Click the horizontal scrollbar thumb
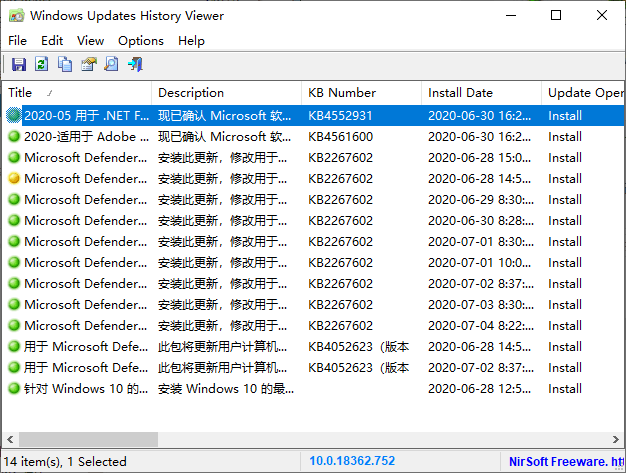This screenshot has height=473, width=626. [x=88, y=439]
